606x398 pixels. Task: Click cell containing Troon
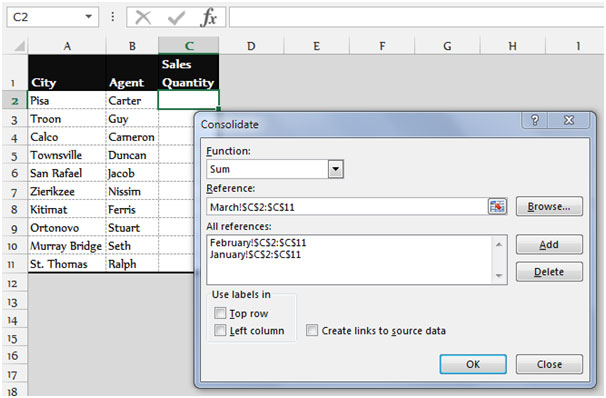pos(67,119)
